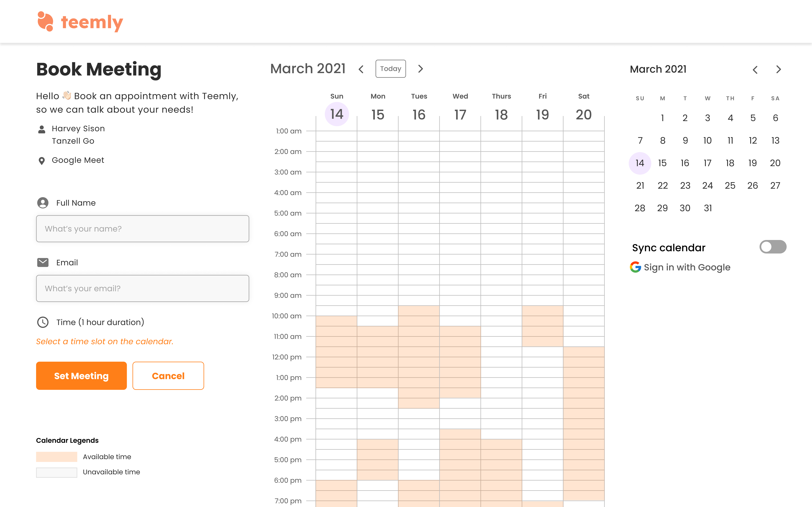812x507 pixels.
Task: Click the person icon beside Harvey Sison
Action: tap(42, 129)
